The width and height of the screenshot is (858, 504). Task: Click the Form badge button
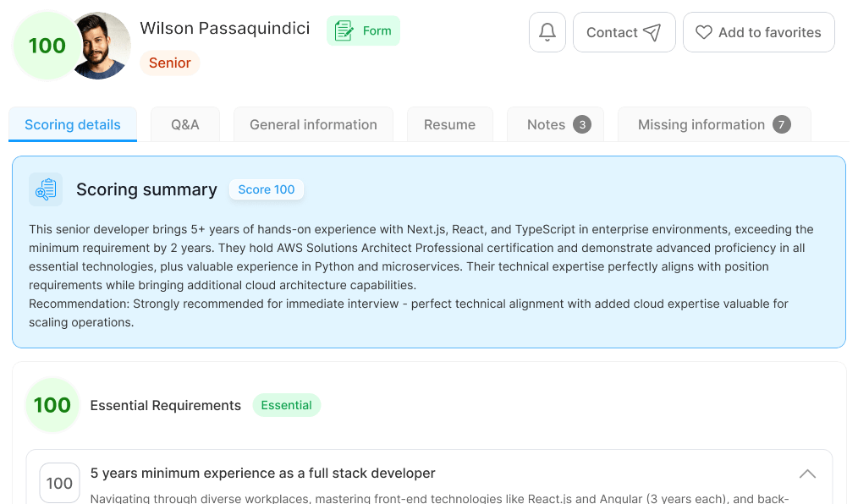[x=363, y=30]
